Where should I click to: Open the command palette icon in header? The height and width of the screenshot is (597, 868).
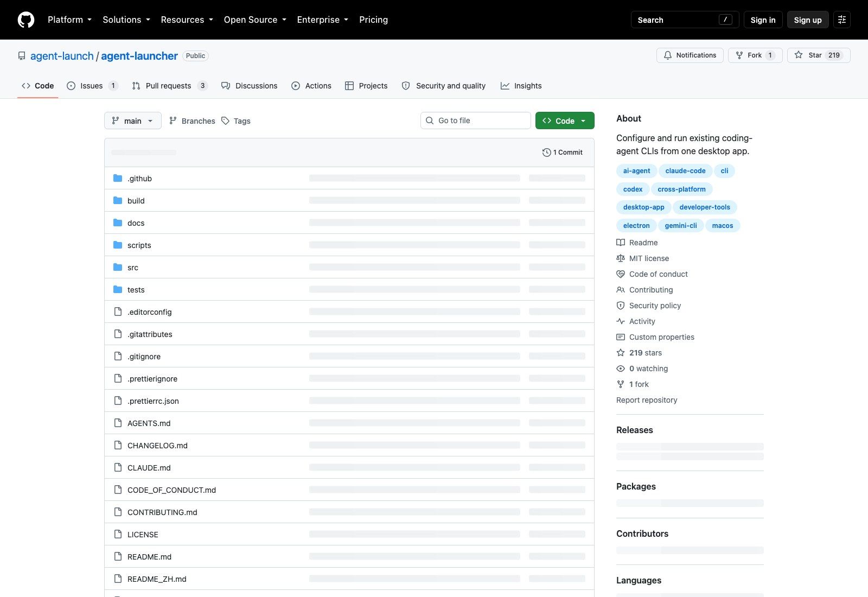tap(842, 20)
